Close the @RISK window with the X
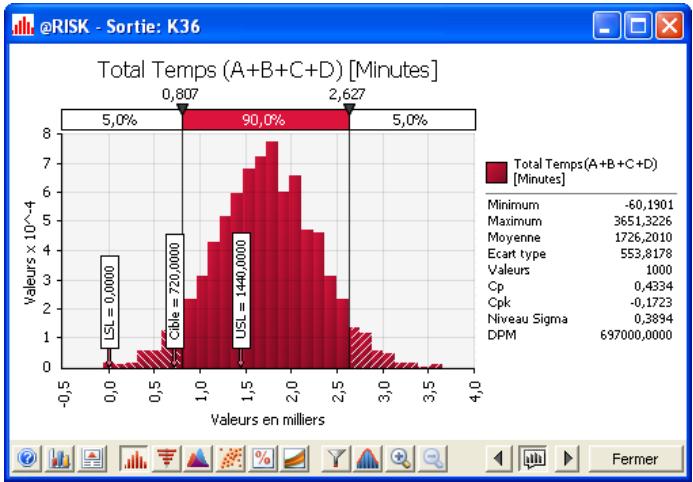The image size is (693, 482). (x=670, y=26)
